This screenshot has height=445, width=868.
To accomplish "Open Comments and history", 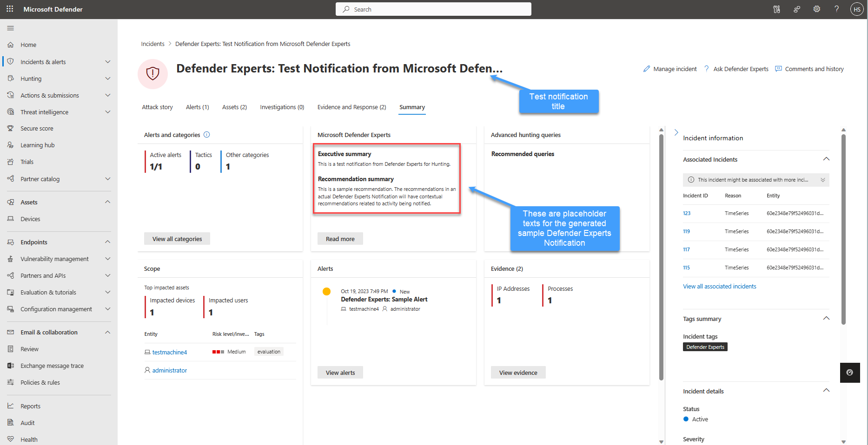I will pyautogui.click(x=809, y=69).
